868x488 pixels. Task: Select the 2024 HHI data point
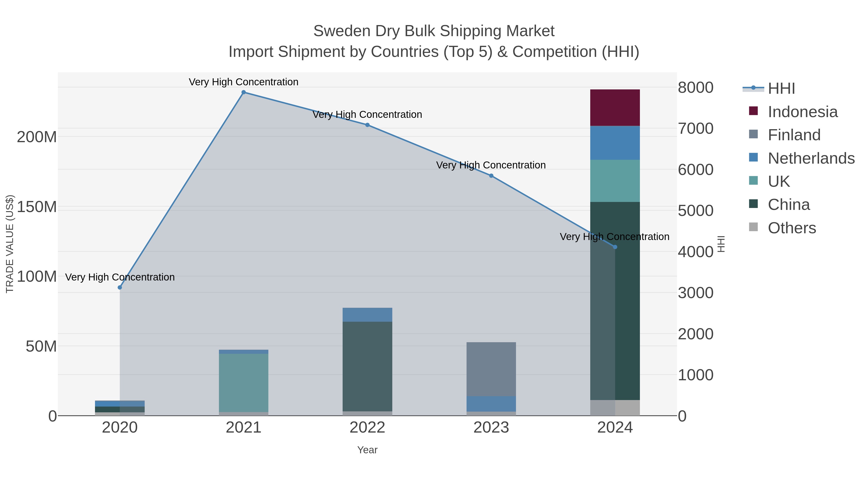(x=615, y=247)
